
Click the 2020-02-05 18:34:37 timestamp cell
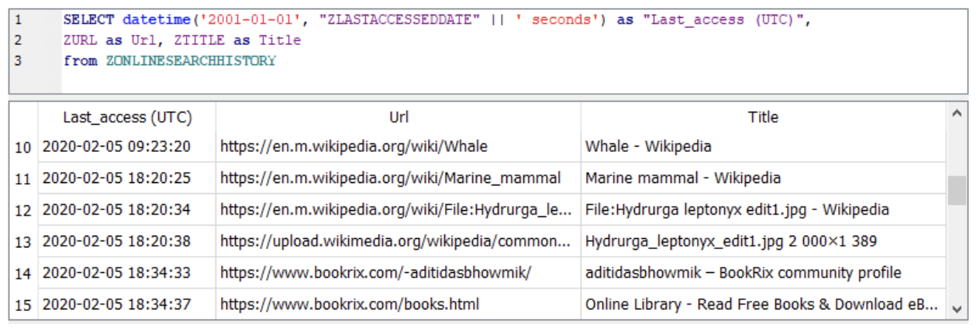coord(127,304)
